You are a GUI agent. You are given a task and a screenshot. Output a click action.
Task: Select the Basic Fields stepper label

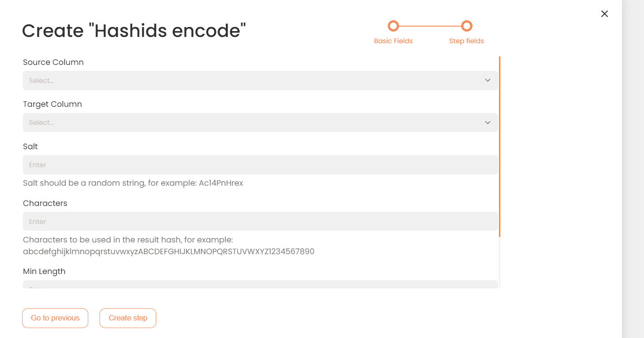coord(393,41)
